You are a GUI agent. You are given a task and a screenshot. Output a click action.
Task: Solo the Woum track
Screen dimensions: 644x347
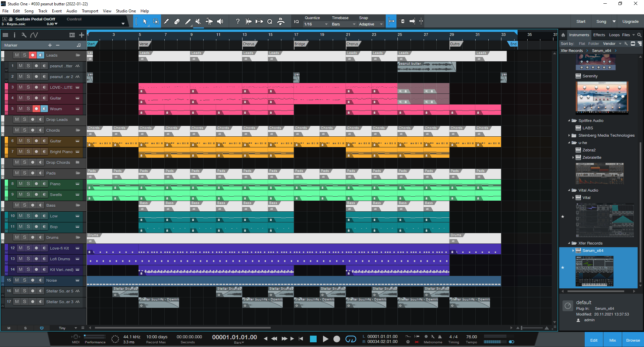[28, 109]
